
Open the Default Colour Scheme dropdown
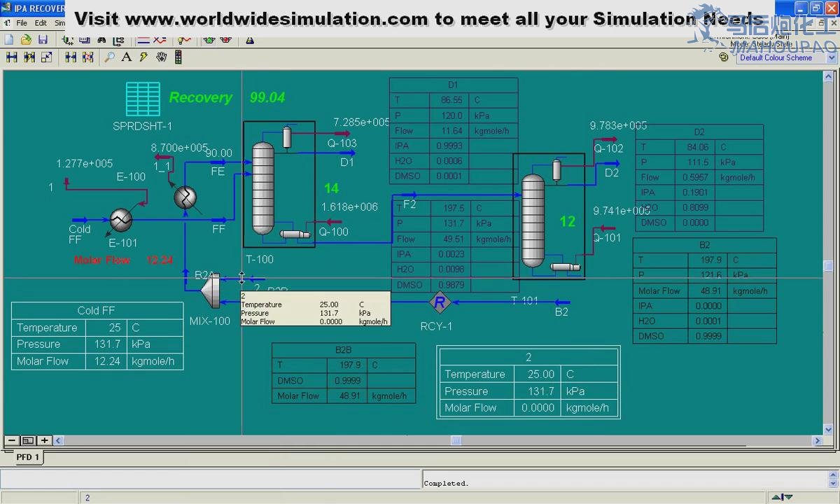click(x=787, y=58)
